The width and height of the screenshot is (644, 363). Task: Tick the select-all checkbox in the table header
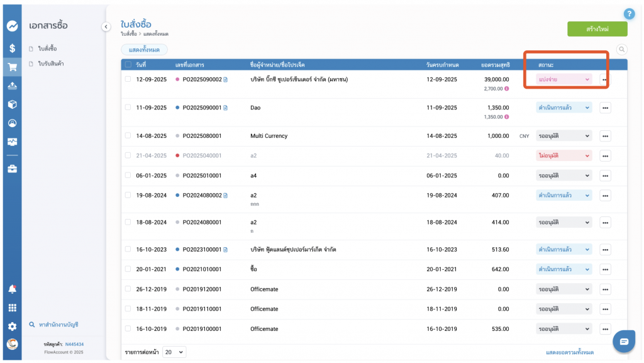click(x=128, y=65)
